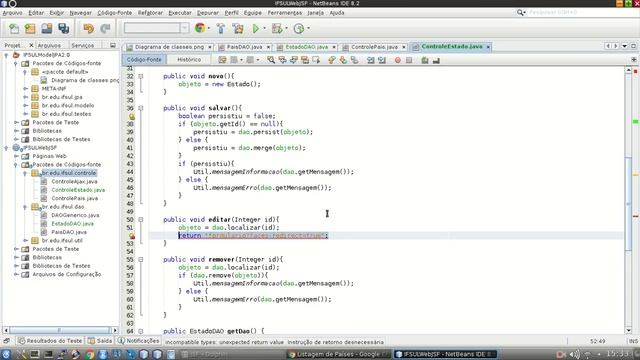
Task: Collapse the remover method code fold
Action: [141, 260]
